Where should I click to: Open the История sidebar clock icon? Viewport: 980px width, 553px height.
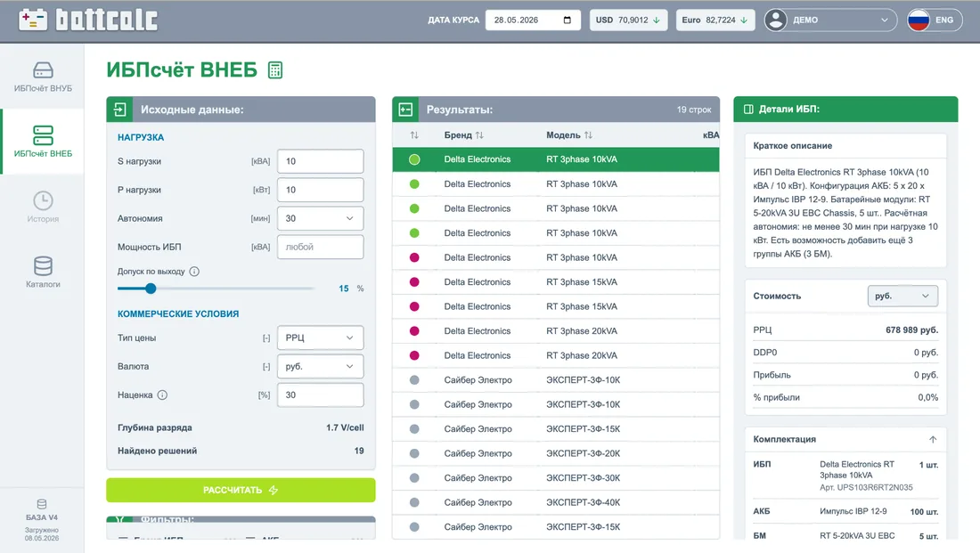click(43, 200)
